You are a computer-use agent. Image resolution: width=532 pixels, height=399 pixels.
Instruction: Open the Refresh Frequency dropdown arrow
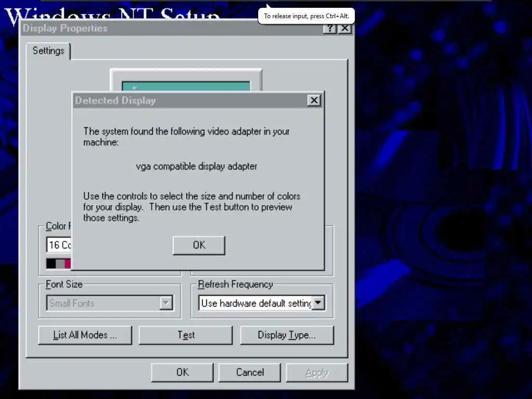click(318, 303)
